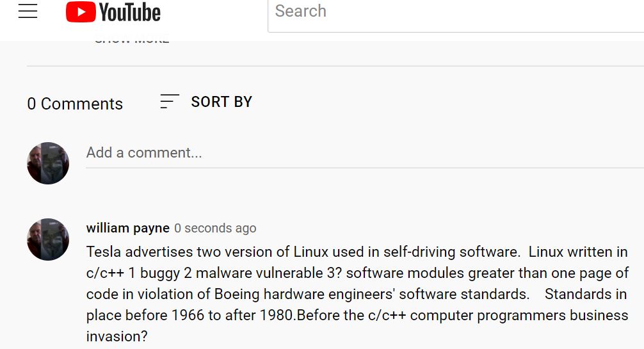Click the 0 seconds ago timestamp
The width and height of the screenshot is (644, 349).
[x=215, y=228]
